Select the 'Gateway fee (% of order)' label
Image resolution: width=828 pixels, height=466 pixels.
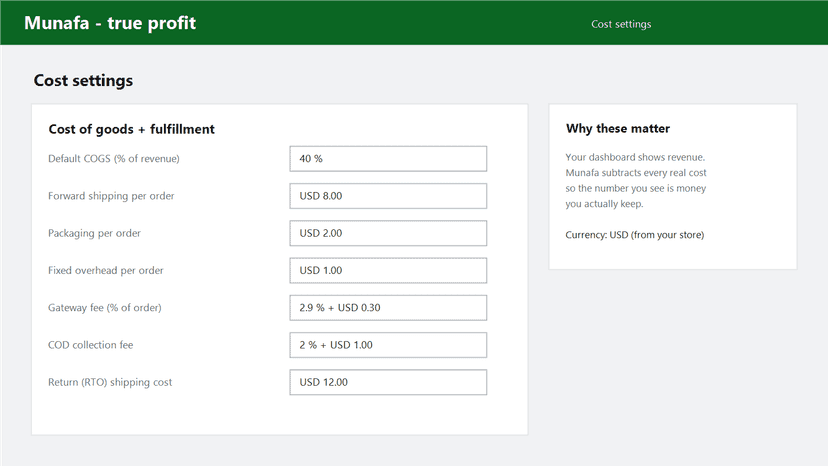[105, 307]
